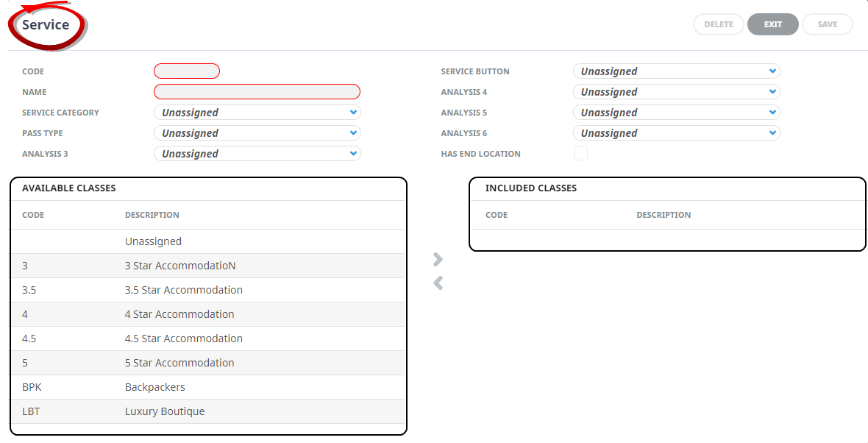
Task: Select the 3 Star AccommodatioN row
Action: click(x=208, y=266)
